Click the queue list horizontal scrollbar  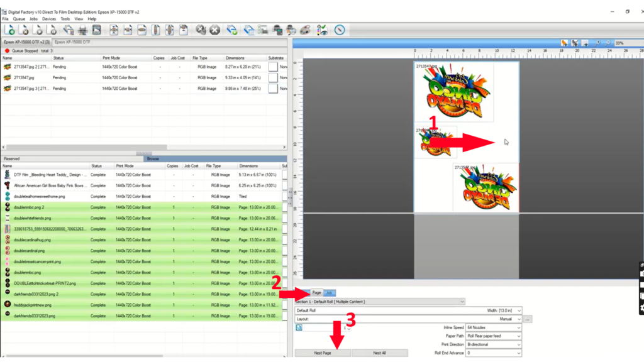(86, 147)
